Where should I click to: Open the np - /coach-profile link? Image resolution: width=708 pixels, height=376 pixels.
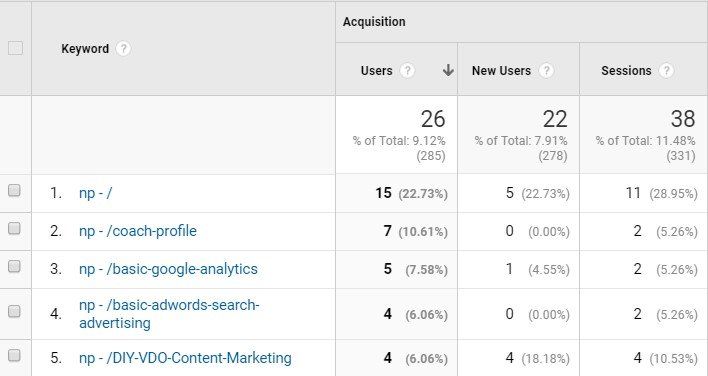(x=138, y=231)
